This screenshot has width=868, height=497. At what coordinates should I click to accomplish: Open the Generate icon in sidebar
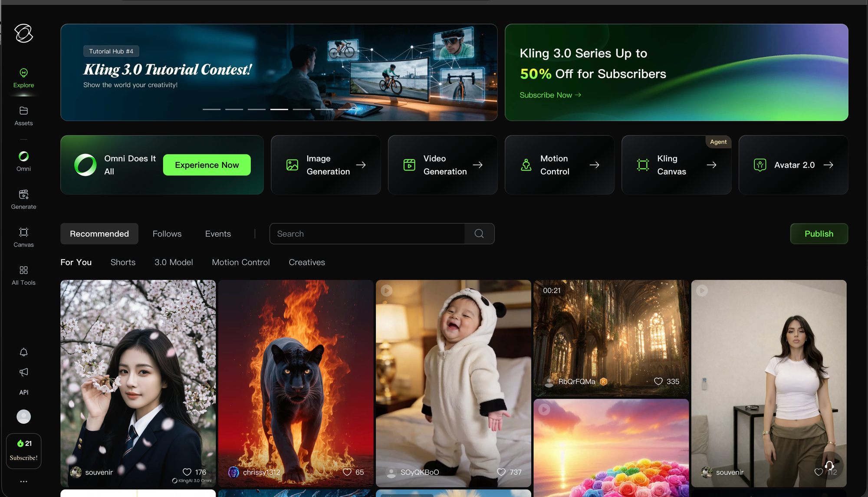23,194
